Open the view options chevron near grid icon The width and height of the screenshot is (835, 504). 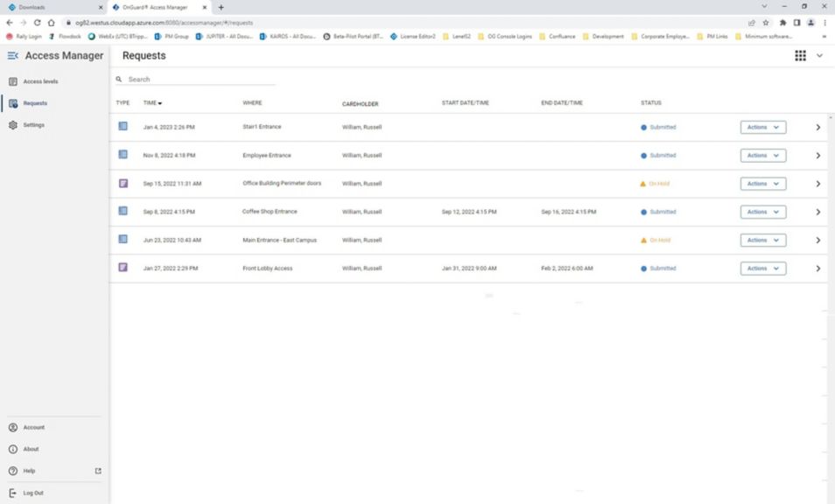819,55
